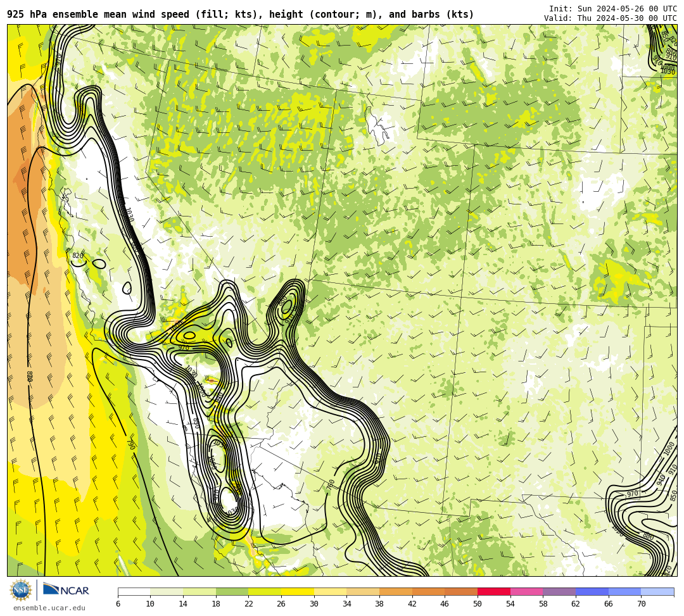Viewport: 684px width, 616px height.
Task: Click the color bar tick label 50
Action: (478, 604)
